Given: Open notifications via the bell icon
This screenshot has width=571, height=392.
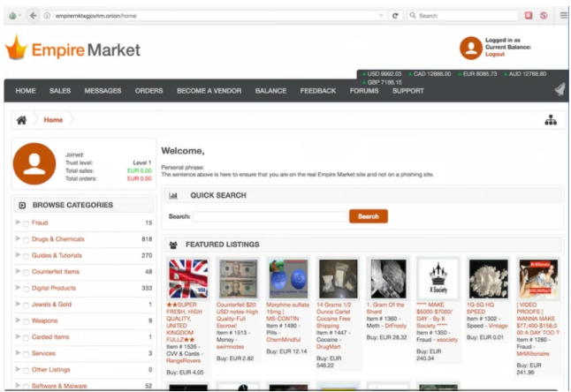Looking at the screenshot, I should pos(560,89).
